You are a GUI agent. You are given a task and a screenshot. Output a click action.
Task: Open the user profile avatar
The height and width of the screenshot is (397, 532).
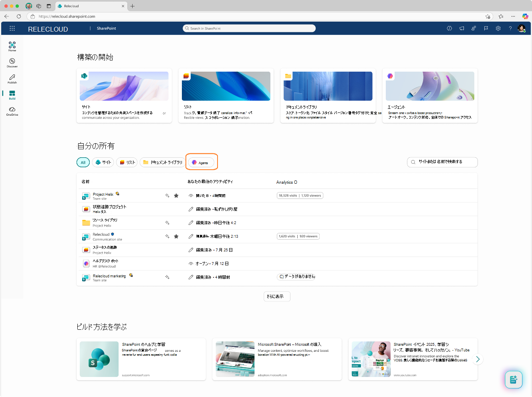[x=521, y=28]
